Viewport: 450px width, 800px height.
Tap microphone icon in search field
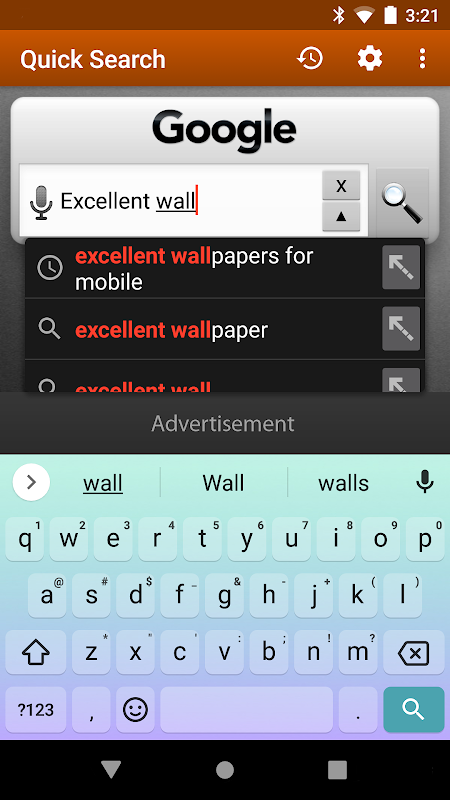41,203
